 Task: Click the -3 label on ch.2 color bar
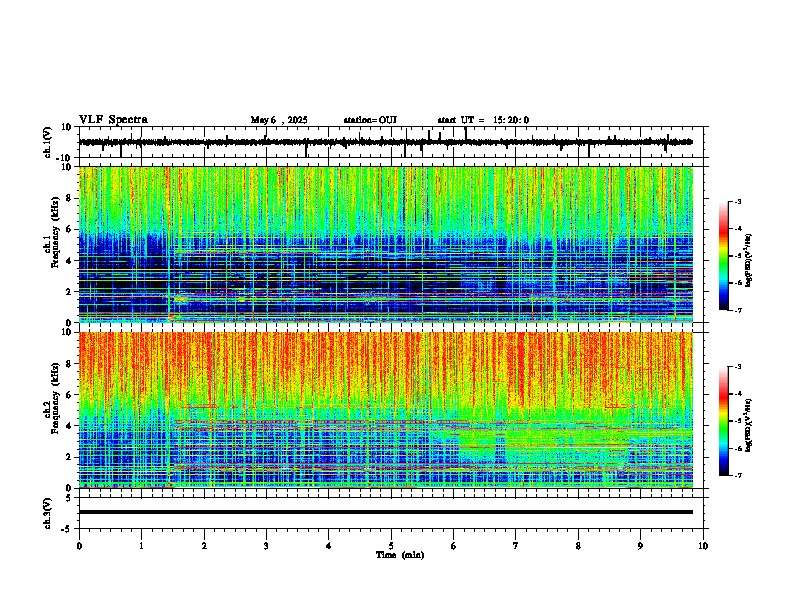point(737,367)
